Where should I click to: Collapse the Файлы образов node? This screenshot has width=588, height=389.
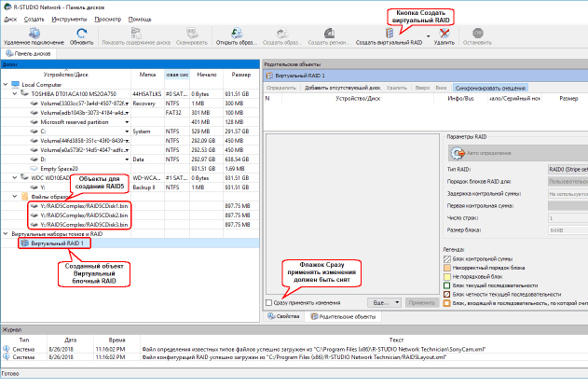pos(15,197)
